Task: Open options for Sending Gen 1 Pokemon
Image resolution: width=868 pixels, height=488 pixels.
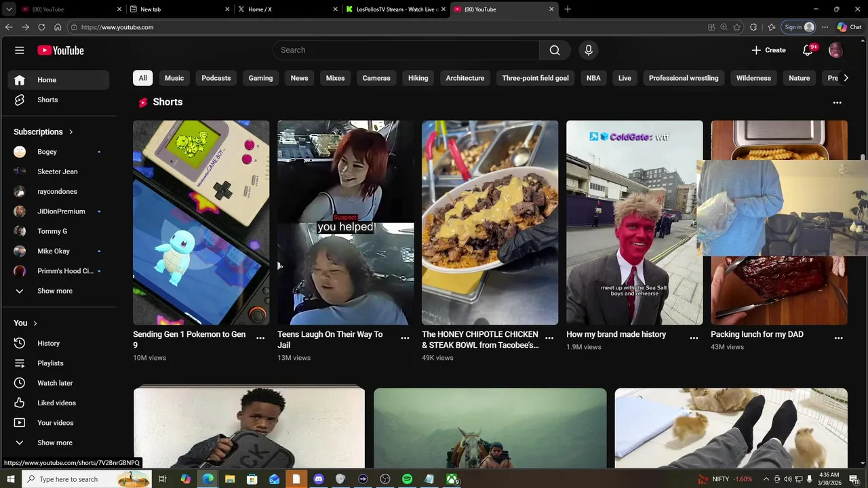Action: 260,338
